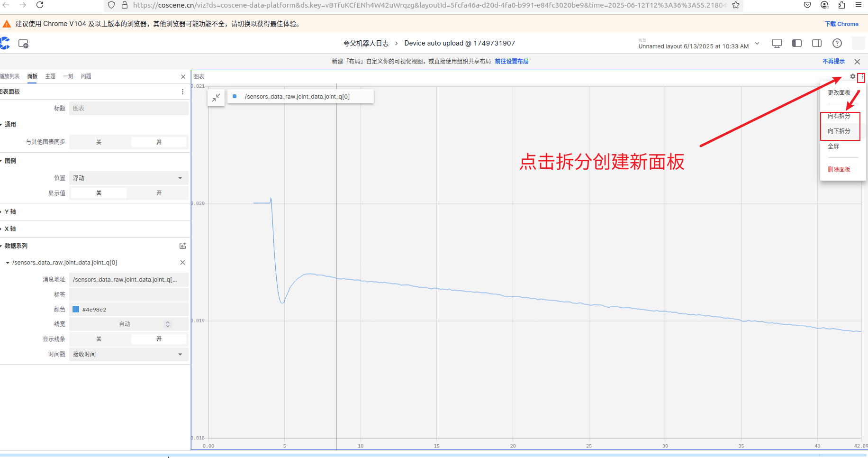Turn on legend show values option

click(x=159, y=193)
